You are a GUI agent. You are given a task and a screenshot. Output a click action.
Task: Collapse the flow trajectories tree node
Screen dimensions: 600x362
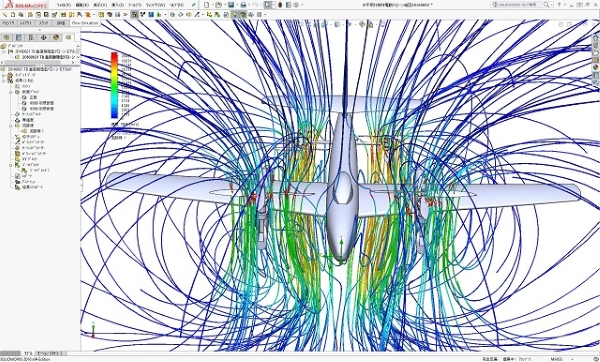[11, 126]
